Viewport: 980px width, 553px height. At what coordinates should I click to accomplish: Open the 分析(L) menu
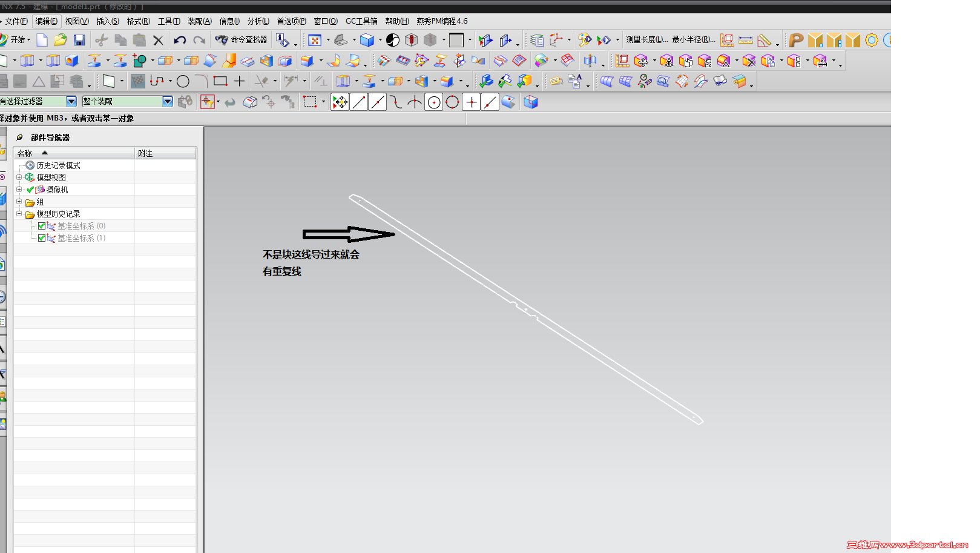coord(258,21)
